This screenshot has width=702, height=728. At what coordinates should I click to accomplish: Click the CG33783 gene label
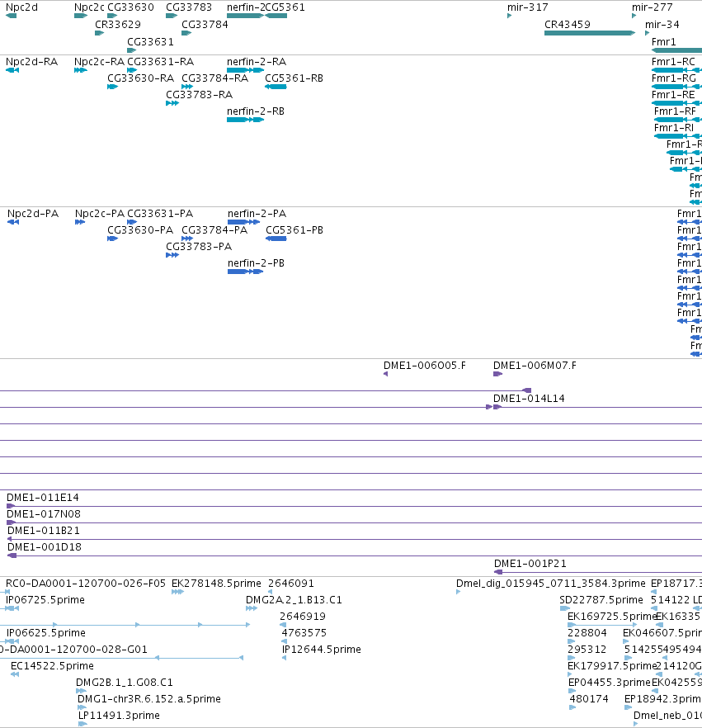[x=189, y=7]
